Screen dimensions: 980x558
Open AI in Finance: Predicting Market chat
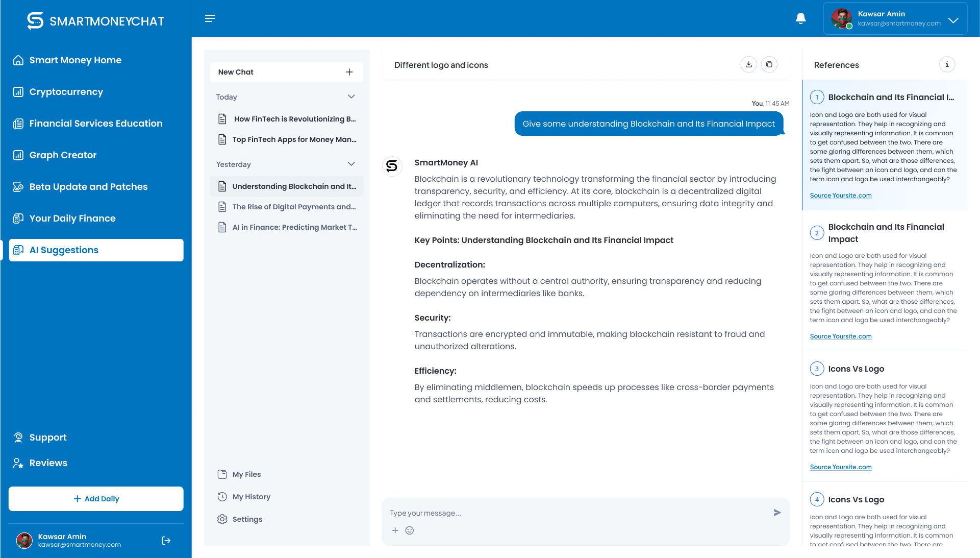(x=287, y=227)
